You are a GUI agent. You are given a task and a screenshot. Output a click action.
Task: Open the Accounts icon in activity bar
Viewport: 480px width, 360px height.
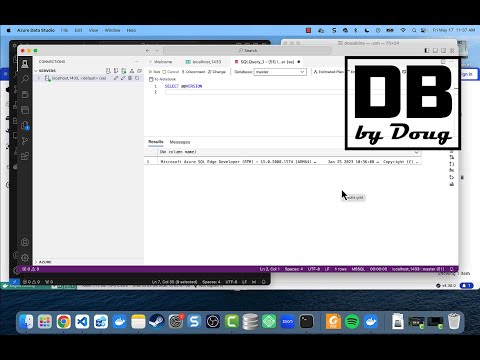[25, 242]
